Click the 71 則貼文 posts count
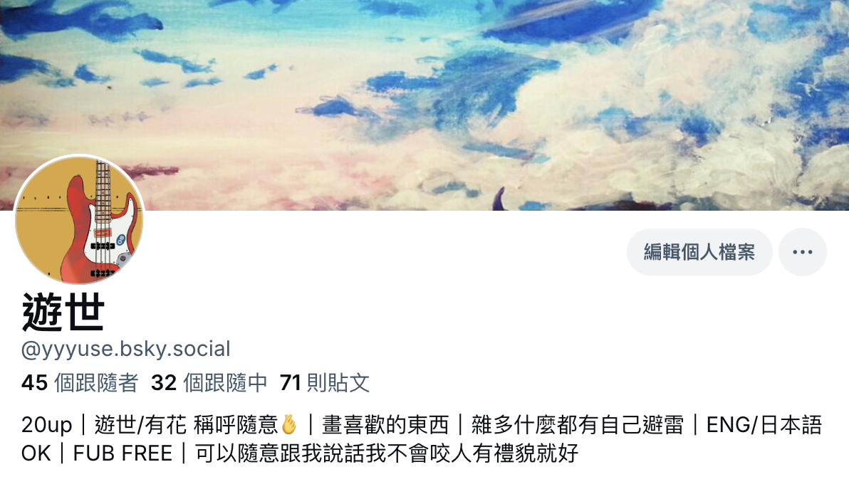This screenshot has height=504, width=849. [x=325, y=383]
